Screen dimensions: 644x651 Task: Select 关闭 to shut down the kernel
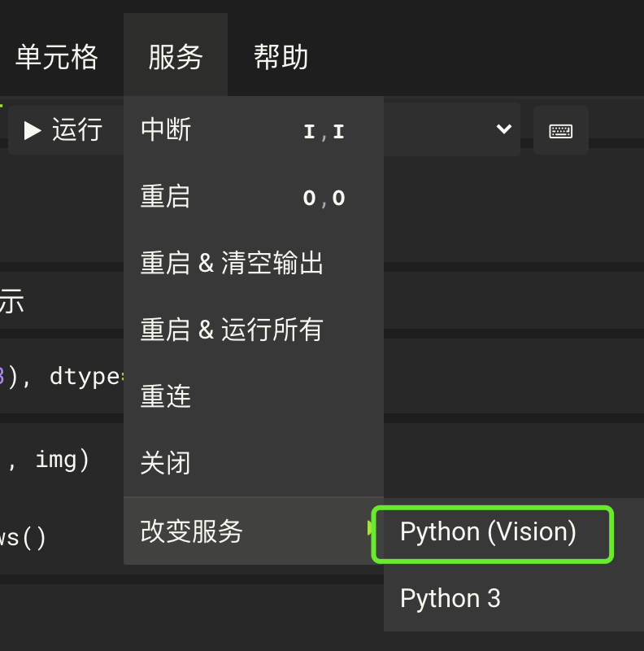[165, 462]
